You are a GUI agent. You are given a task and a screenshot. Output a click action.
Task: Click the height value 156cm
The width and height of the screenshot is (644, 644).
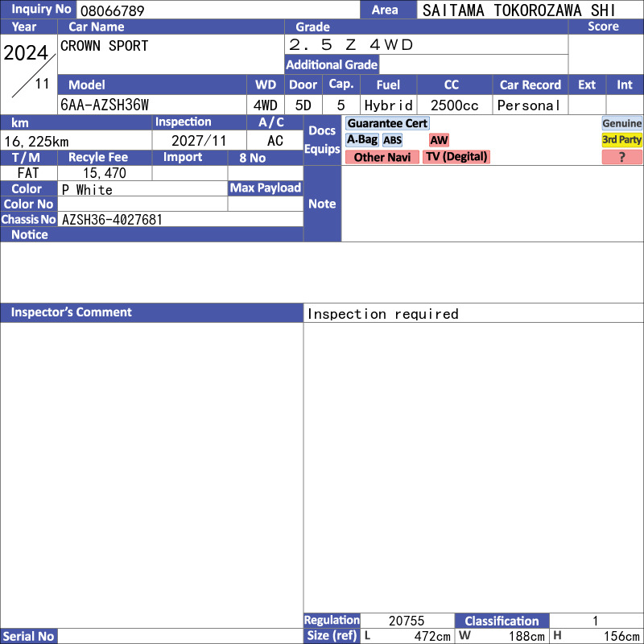point(621,636)
